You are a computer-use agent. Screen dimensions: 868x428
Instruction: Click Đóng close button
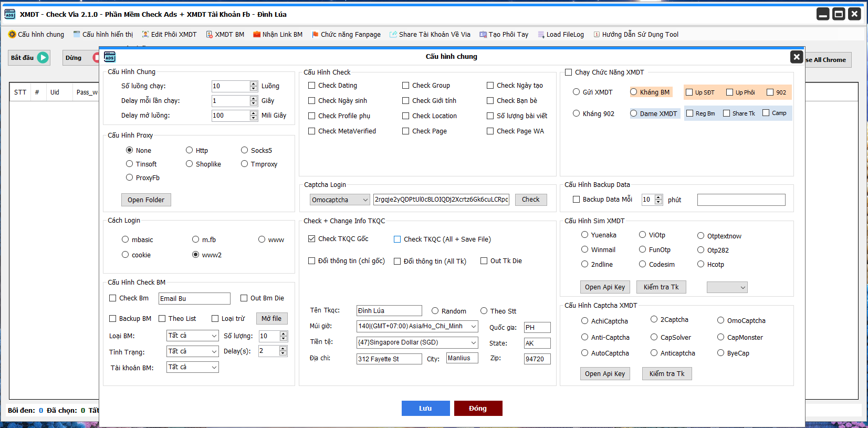tap(478, 408)
